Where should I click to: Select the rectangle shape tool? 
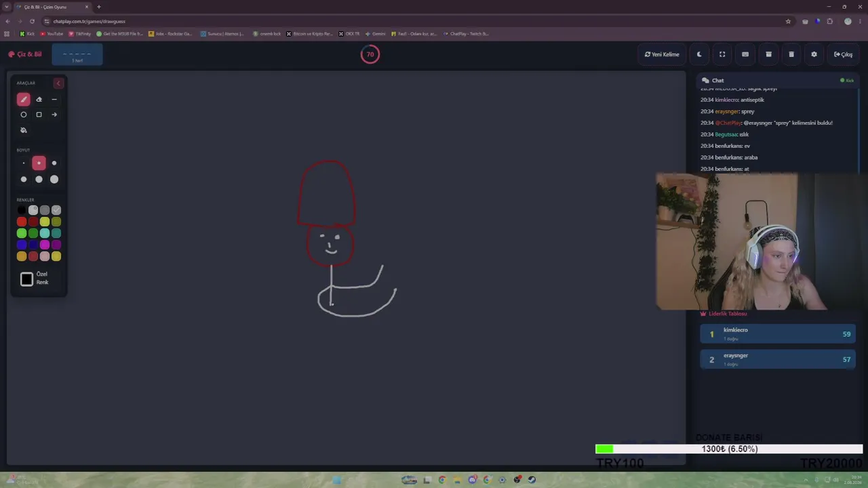pyautogui.click(x=39, y=115)
